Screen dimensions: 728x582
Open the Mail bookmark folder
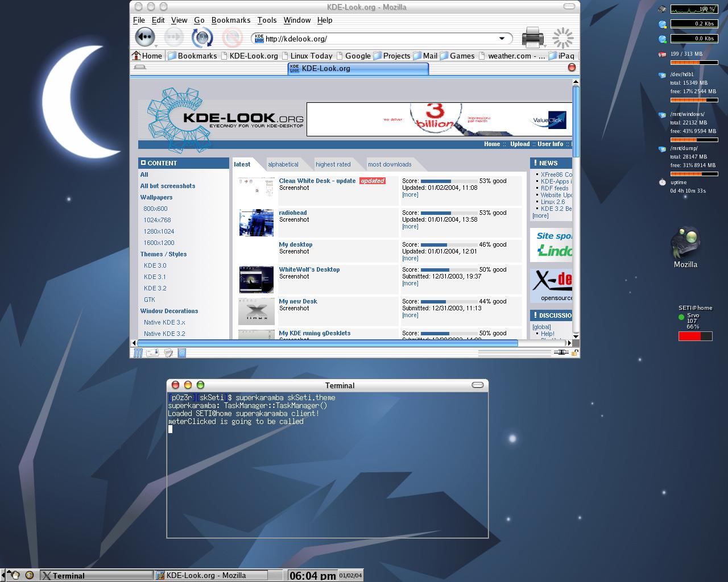click(x=425, y=56)
